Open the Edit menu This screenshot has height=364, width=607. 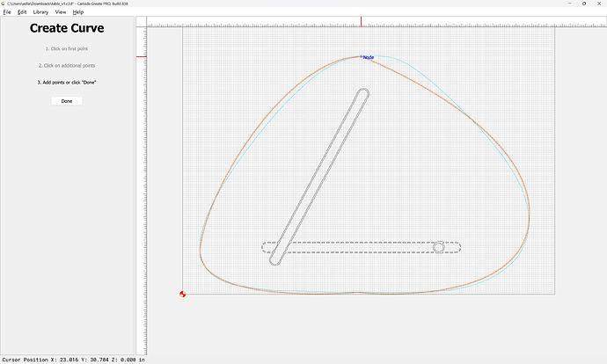(x=20, y=12)
